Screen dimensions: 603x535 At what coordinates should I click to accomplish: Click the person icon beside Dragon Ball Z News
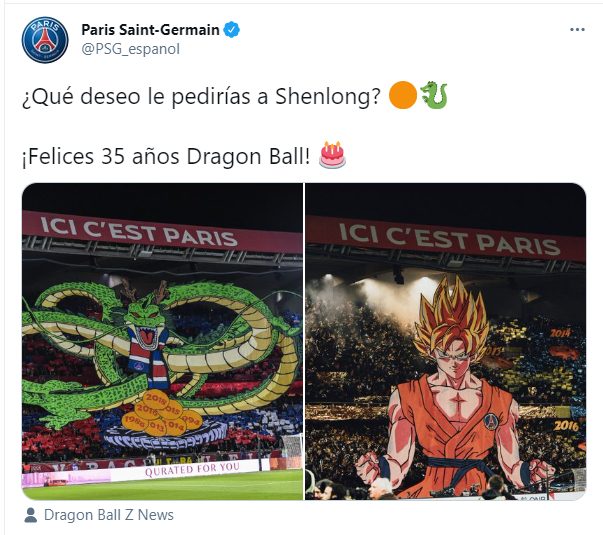(x=30, y=515)
